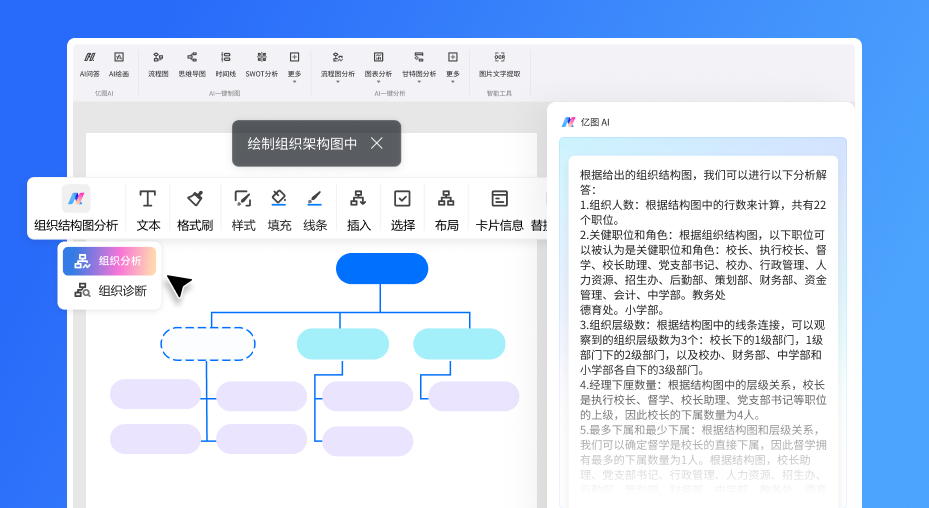Select 流程图 one-click drawing
The height and width of the screenshot is (508, 929).
pyautogui.click(x=158, y=65)
